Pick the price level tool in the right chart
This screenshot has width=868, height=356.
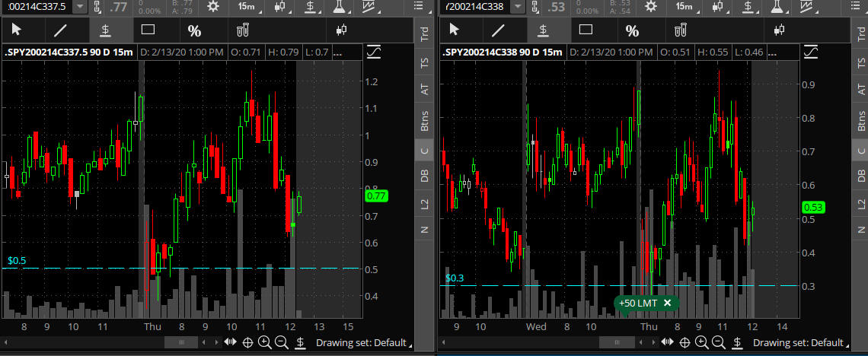pyautogui.click(x=543, y=30)
